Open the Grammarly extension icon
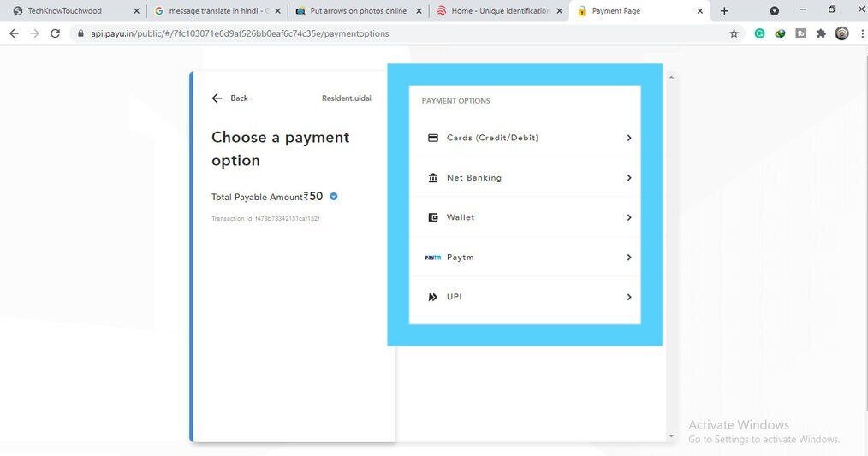Image resolution: width=868 pixels, height=456 pixels. pyautogui.click(x=760, y=33)
